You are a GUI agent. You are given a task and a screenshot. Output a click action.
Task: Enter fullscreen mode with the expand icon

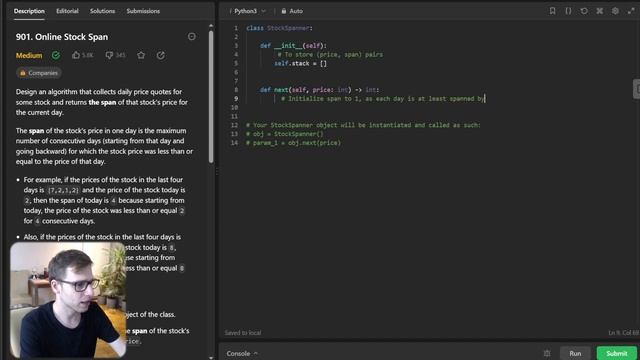click(x=631, y=11)
